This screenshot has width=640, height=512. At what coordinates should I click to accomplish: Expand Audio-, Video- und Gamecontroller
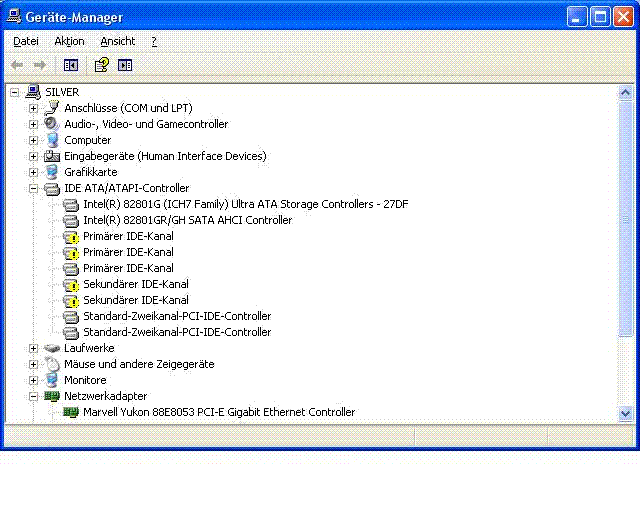click(33, 124)
